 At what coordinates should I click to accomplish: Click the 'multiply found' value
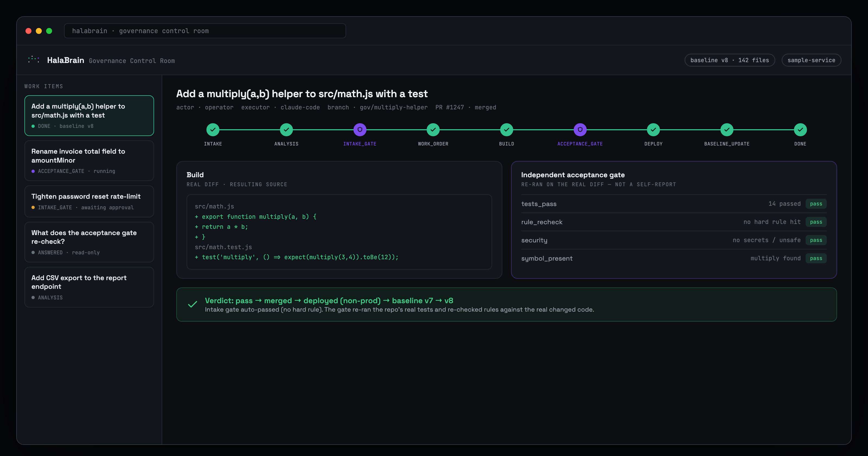(775, 258)
